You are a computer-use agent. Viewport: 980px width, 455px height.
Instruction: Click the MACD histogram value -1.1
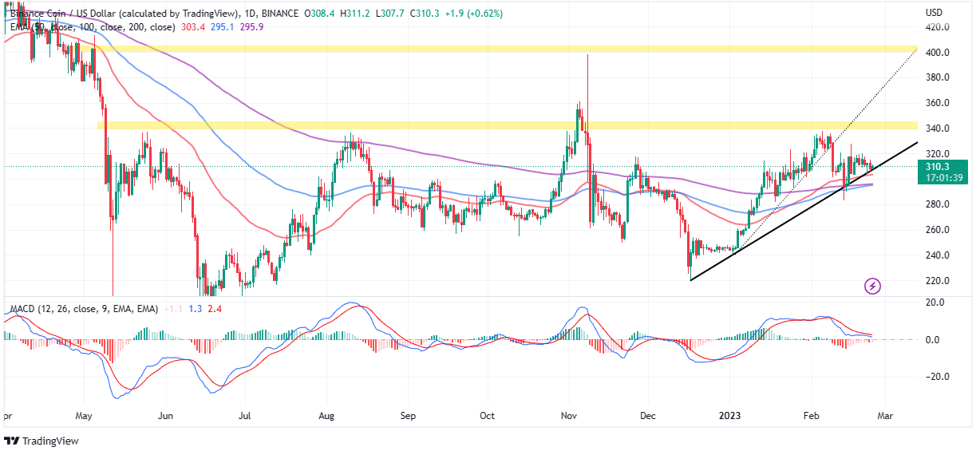(175, 308)
